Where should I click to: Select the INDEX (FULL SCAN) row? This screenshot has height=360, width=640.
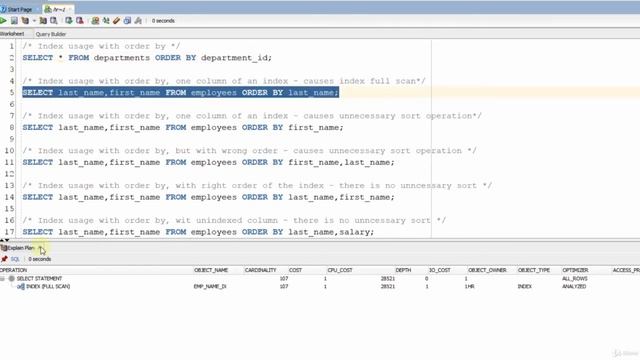coord(320,287)
